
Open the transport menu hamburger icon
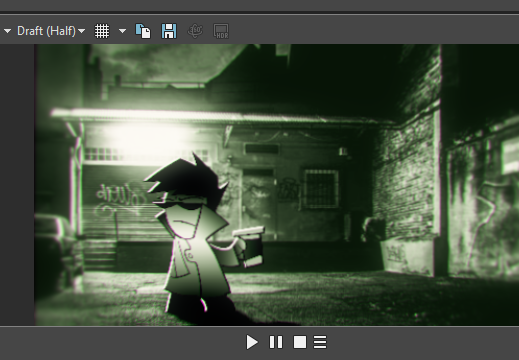(320, 342)
